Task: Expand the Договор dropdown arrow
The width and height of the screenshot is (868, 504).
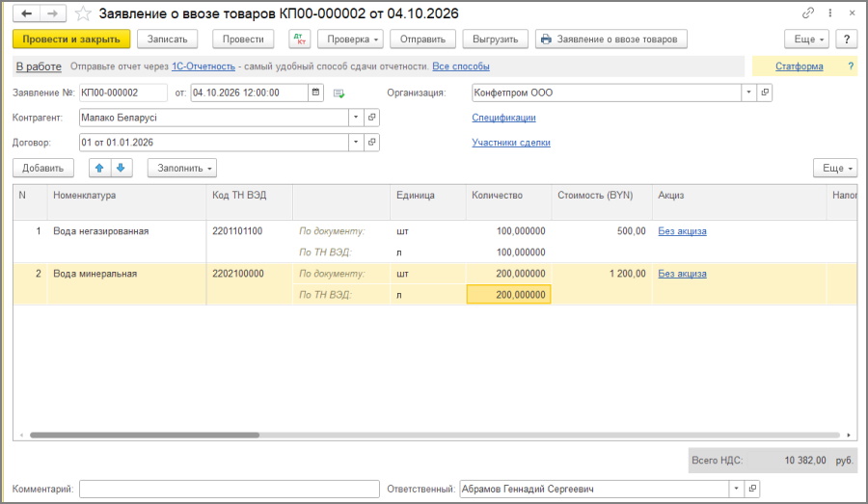Action: (x=356, y=143)
